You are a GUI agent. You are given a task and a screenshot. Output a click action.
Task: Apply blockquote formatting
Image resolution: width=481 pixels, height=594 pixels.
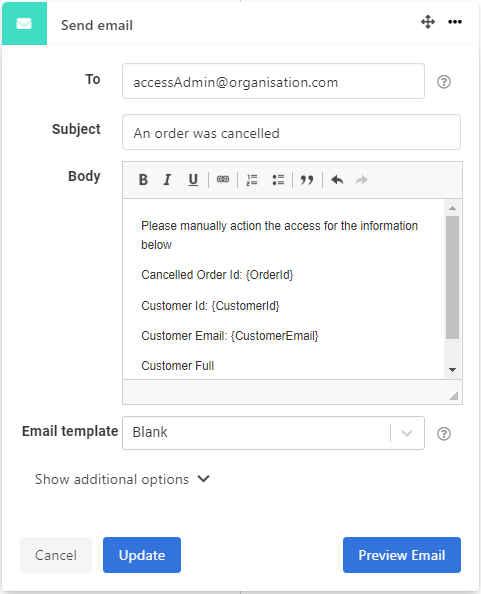pyautogui.click(x=307, y=180)
